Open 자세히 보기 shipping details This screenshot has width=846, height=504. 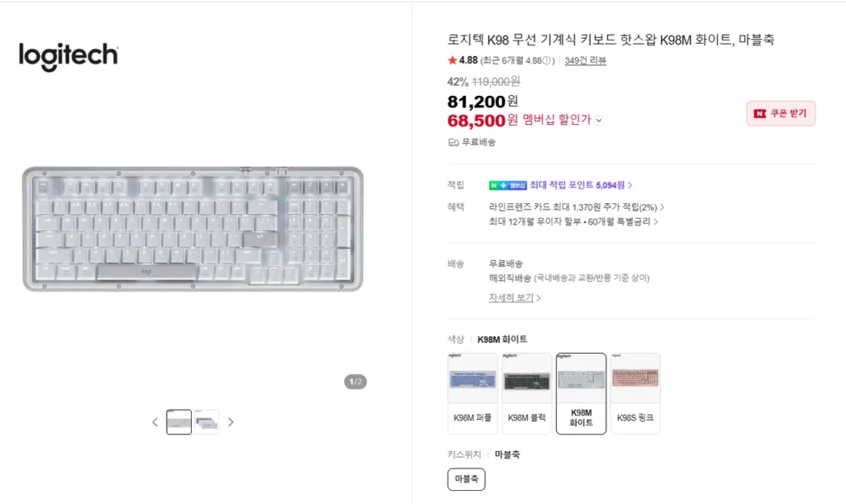513,298
